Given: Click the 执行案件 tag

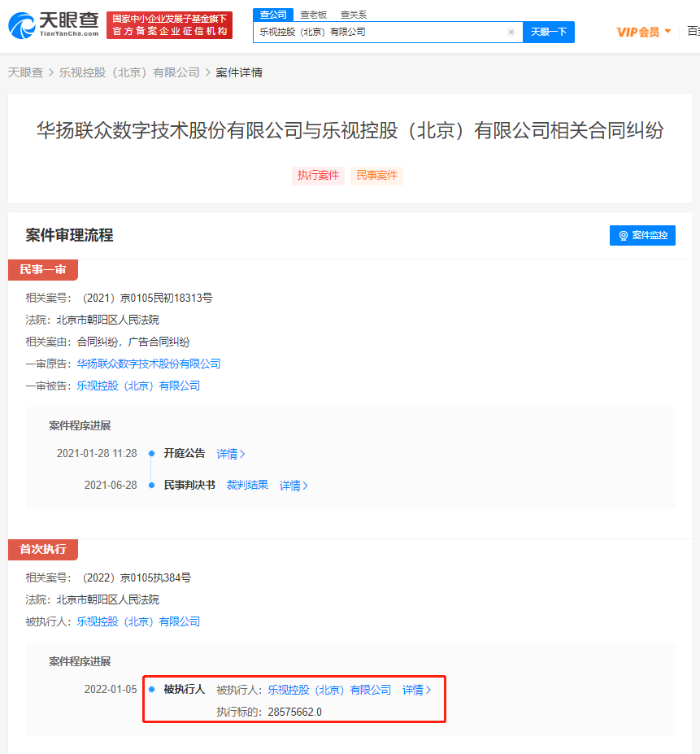Looking at the screenshot, I should point(319,176).
